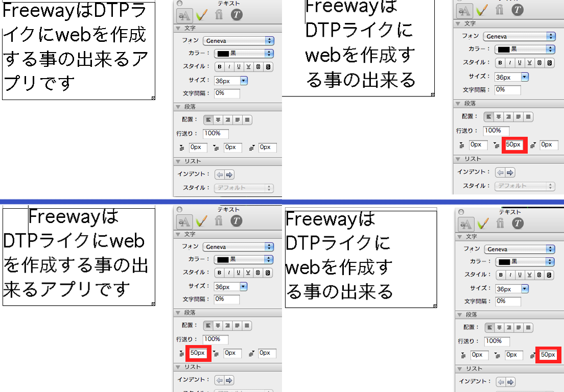The width and height of the screenshot is (564, 392).
Task: Click shadow style S button in upper-right panel
Action: point(549,63)
